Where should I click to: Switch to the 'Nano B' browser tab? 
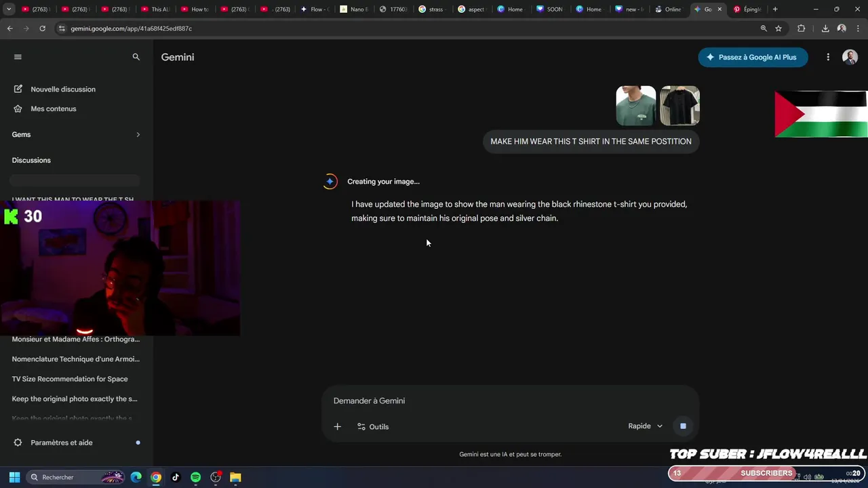(354, 9)
